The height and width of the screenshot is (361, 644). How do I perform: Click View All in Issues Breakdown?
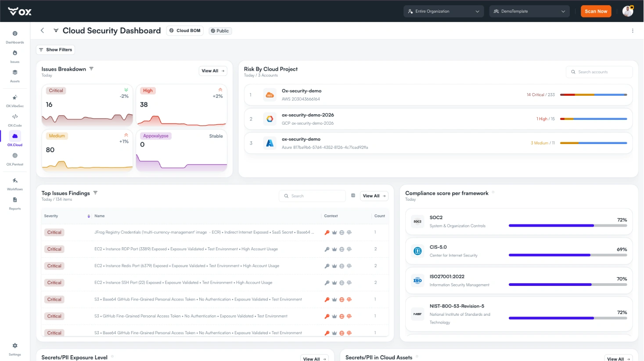[x=213, y=71]
